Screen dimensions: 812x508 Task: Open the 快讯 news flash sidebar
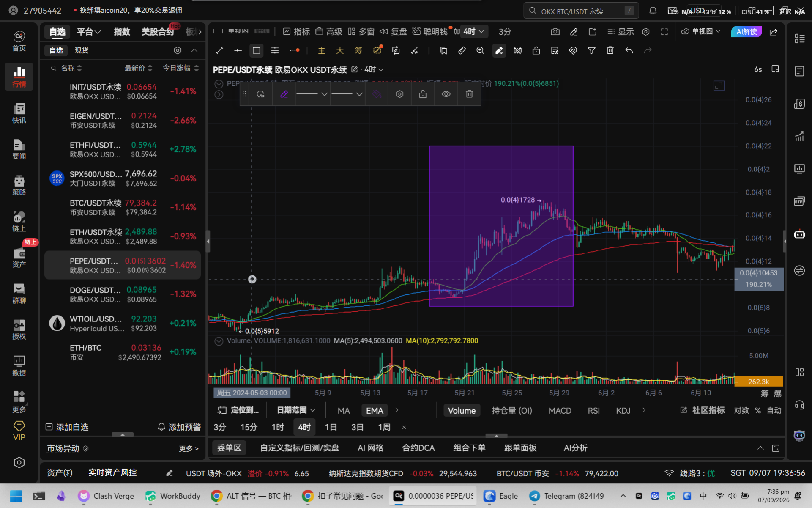[19, 113]
